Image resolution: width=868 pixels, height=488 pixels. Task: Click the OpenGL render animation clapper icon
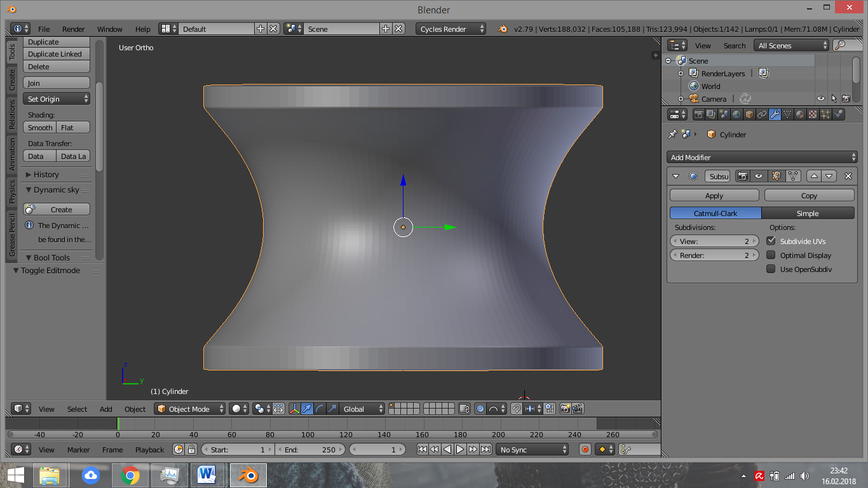click(x=578, y=409)
